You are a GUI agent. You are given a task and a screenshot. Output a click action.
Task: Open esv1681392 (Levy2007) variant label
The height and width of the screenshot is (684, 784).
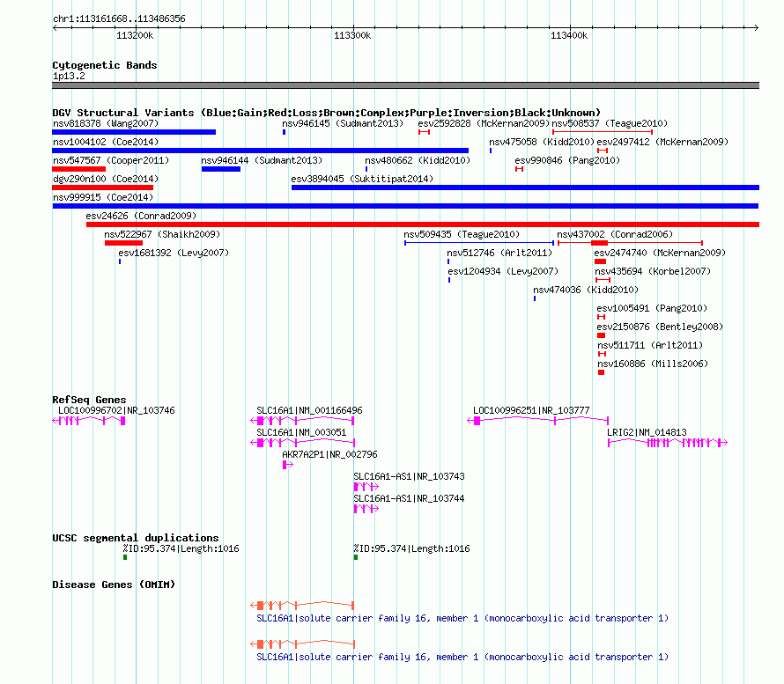tap(174, 253)
